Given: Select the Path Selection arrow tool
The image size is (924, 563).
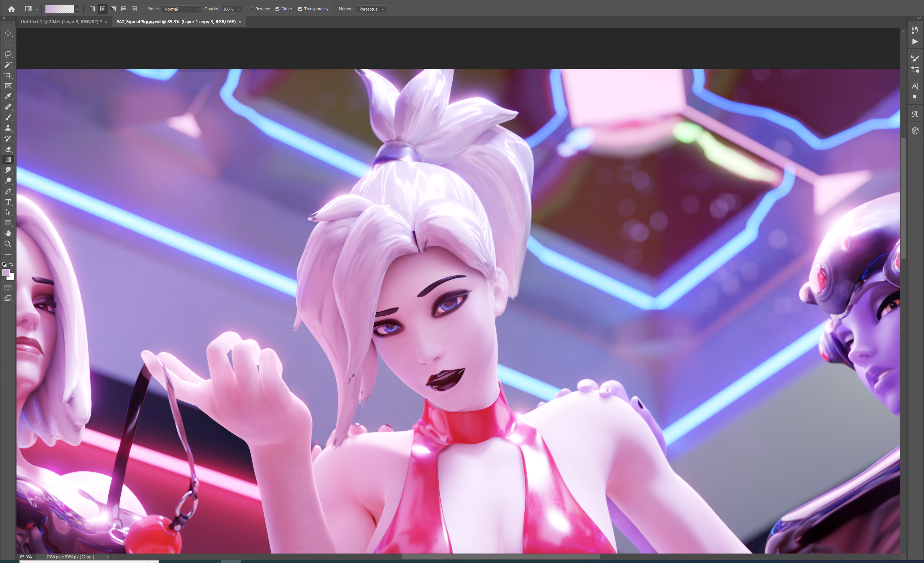Looking at the screenshot, I should (8, 212).
